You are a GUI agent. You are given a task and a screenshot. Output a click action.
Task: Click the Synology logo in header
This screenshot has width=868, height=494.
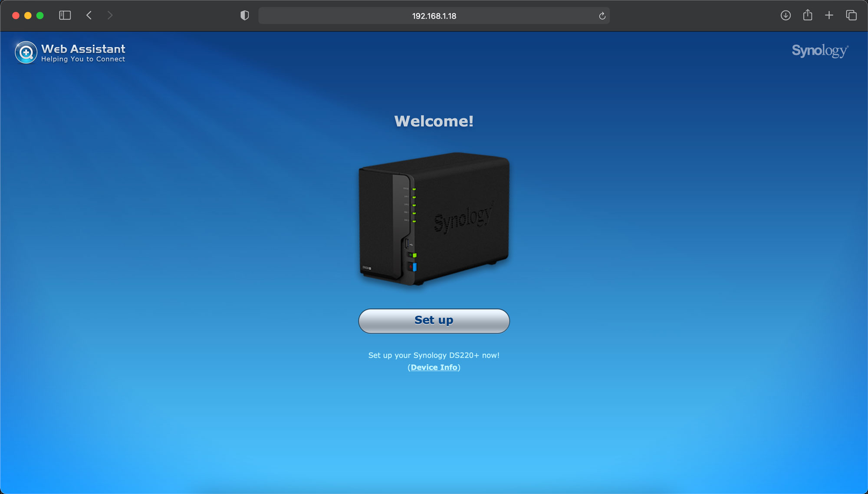click(820, 51)
